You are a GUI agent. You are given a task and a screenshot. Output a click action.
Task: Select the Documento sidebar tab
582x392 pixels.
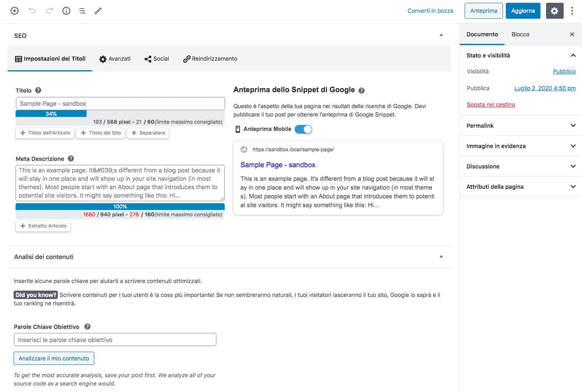click(x=482, y=35)
